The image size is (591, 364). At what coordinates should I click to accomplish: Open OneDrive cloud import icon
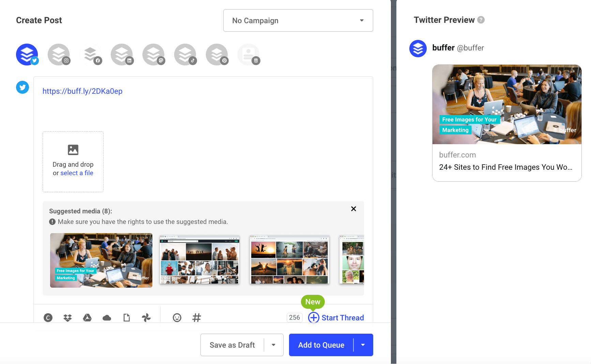[x=107, y=317]
